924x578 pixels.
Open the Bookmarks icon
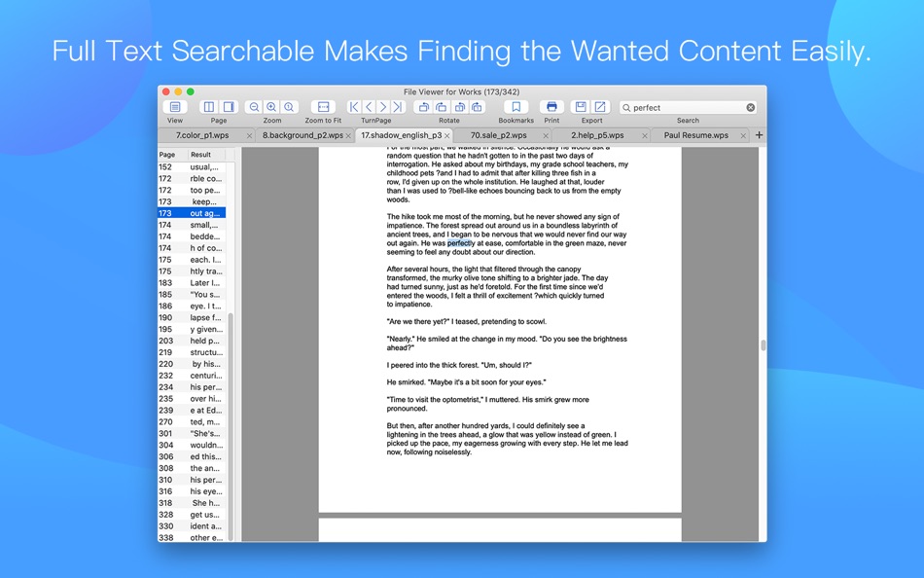click(x=515, y=107)
